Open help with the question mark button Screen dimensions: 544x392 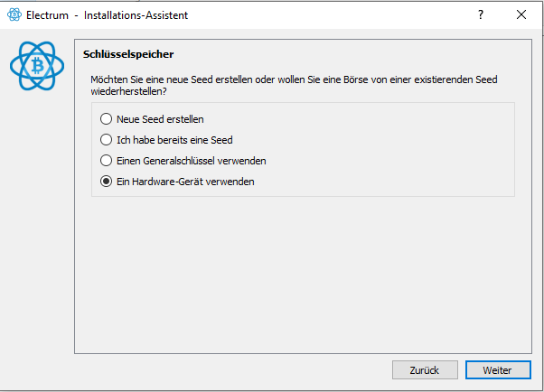[481, 14]
